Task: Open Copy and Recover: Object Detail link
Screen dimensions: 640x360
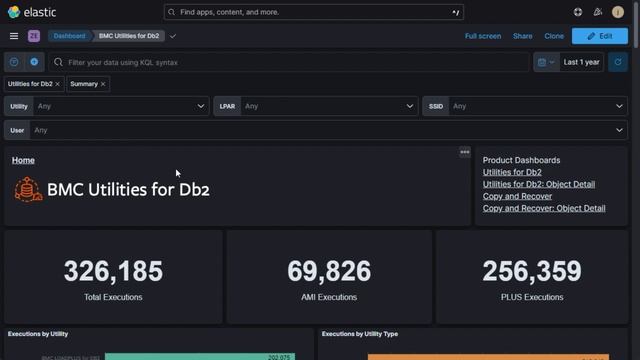Action: click(544, 208)
